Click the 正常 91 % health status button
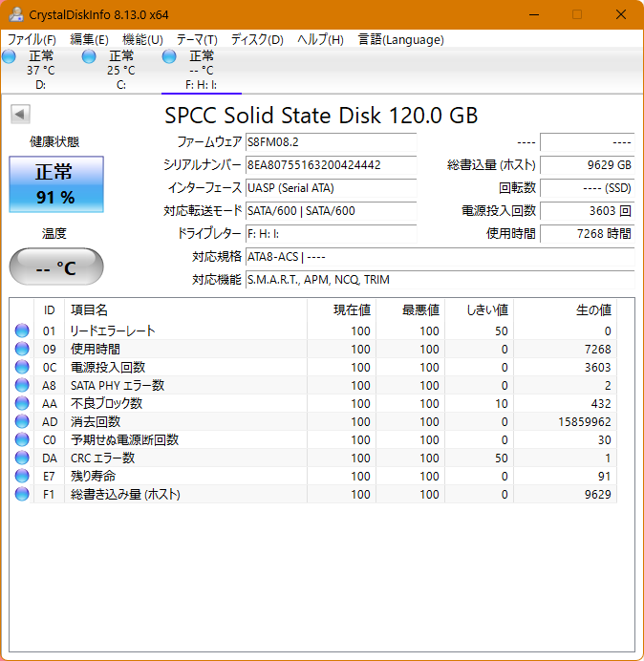 click(56, 184)
